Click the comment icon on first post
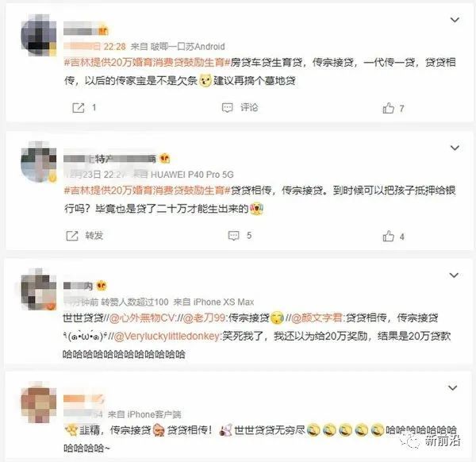The width and height of the screenshot is (476, 462). [x=228, y=107]
